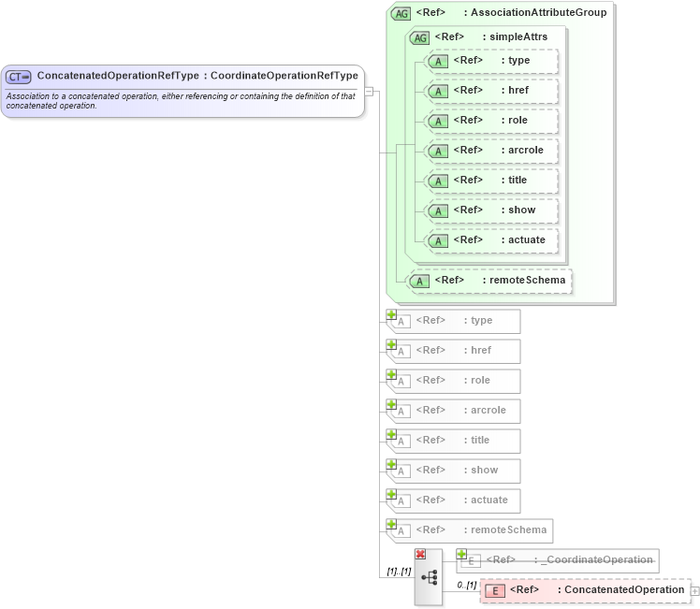
Task: Select green ': actuate' attribute label
Action: click(523, 239)
